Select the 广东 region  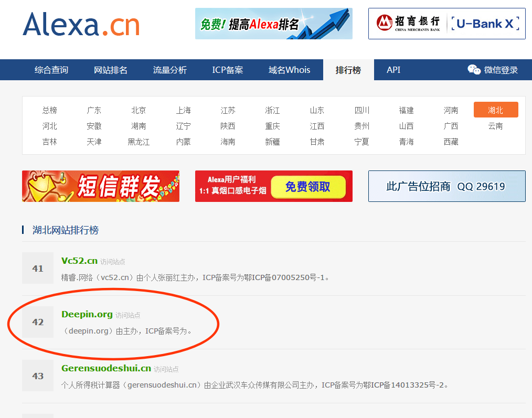click(94, 110)
